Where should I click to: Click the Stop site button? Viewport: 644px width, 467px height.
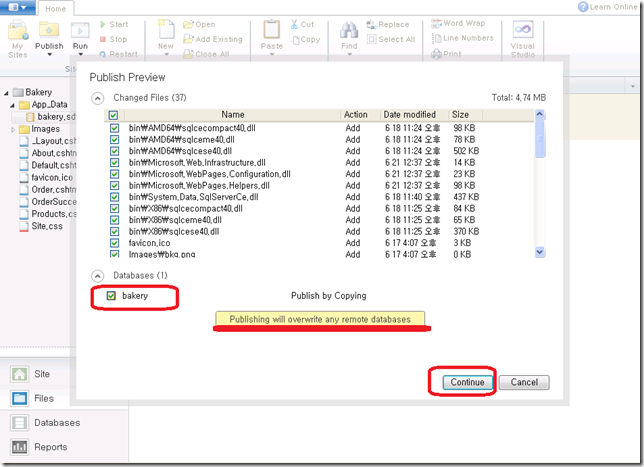click(x=113, y=39)
